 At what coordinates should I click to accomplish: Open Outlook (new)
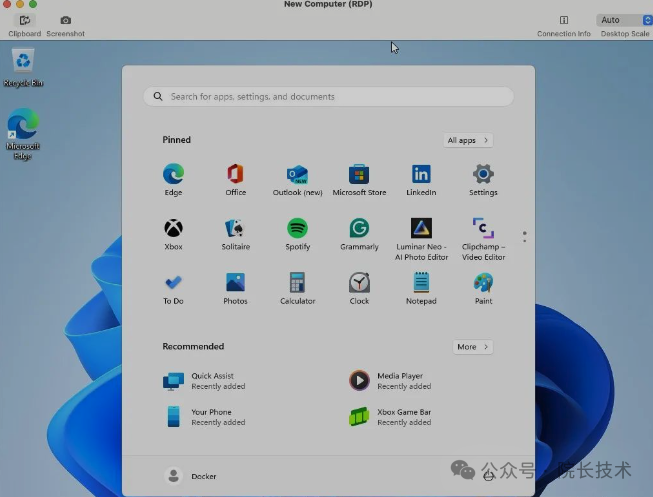click(x=297, y=180)
